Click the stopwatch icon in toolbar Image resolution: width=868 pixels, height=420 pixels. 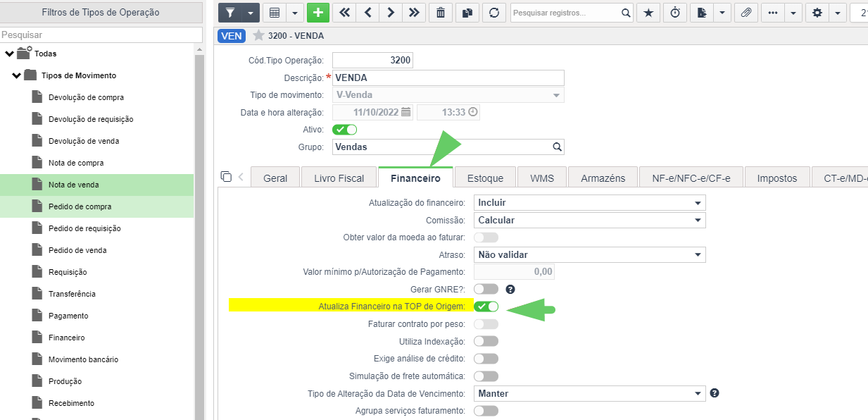[675, 13]
